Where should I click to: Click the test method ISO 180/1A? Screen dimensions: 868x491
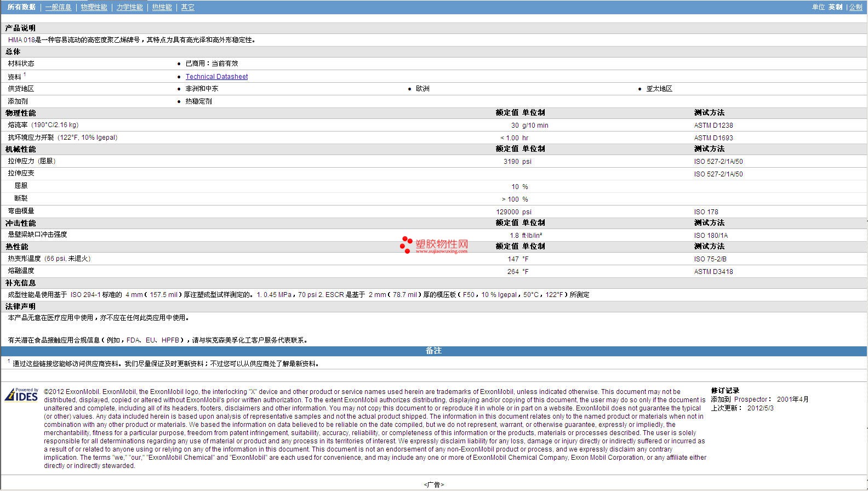[711, 236]
